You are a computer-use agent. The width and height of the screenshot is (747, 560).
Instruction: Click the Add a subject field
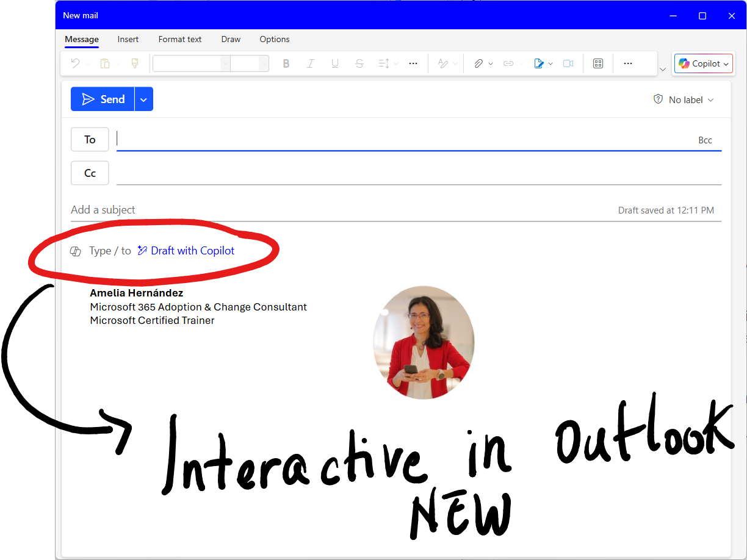click(x=305, y=210)
